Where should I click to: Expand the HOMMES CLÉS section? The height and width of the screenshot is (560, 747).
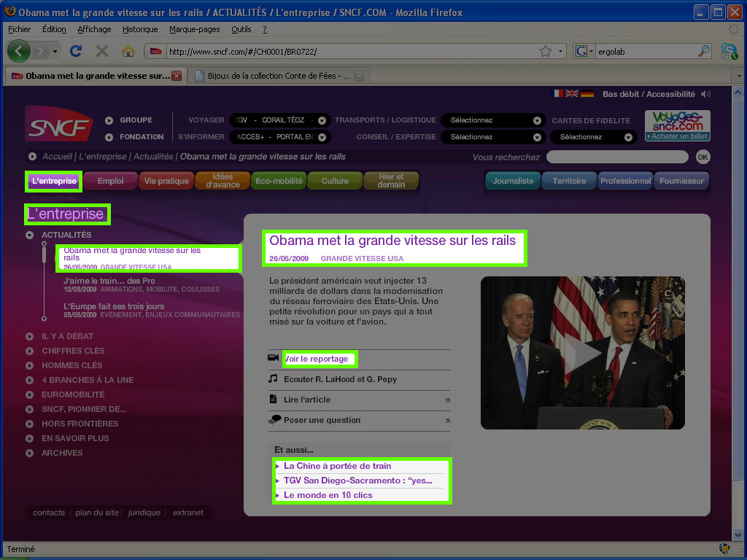pos(29,365)
